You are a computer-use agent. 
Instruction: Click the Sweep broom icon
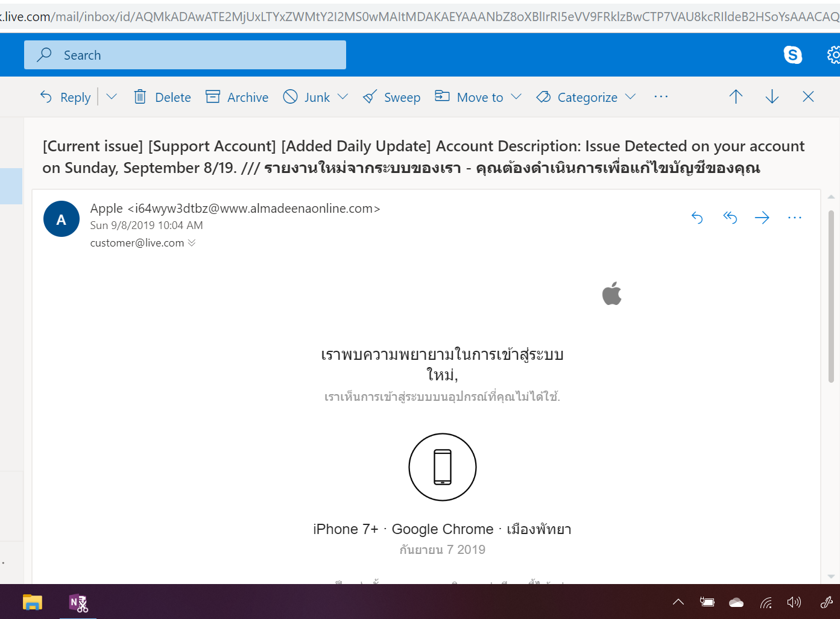(x=370, y=96)
